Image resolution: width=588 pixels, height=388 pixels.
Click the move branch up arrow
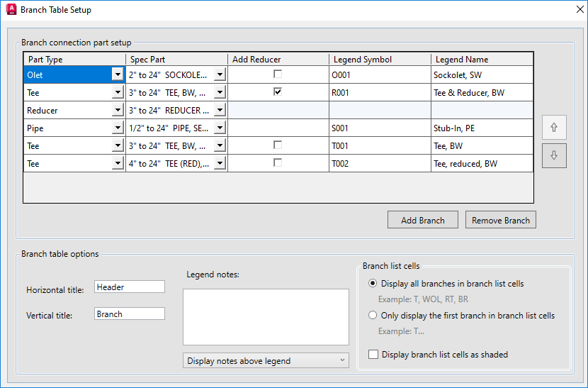pyautogui.click(x=554, y=128)
